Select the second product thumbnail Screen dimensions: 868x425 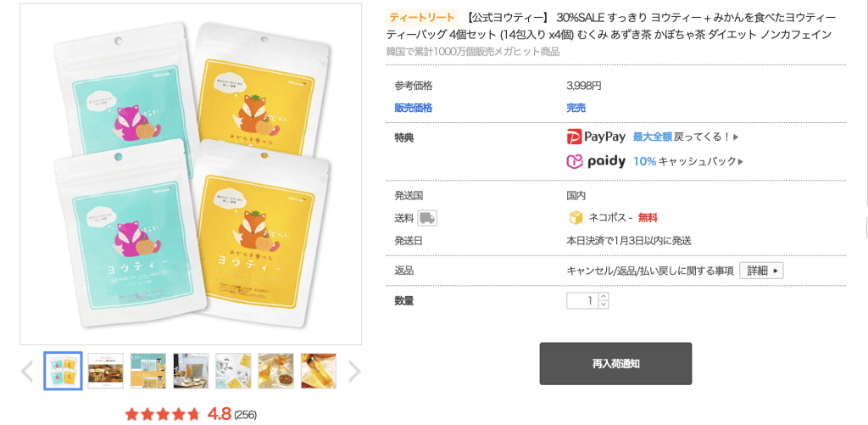(x=106, y=371)
